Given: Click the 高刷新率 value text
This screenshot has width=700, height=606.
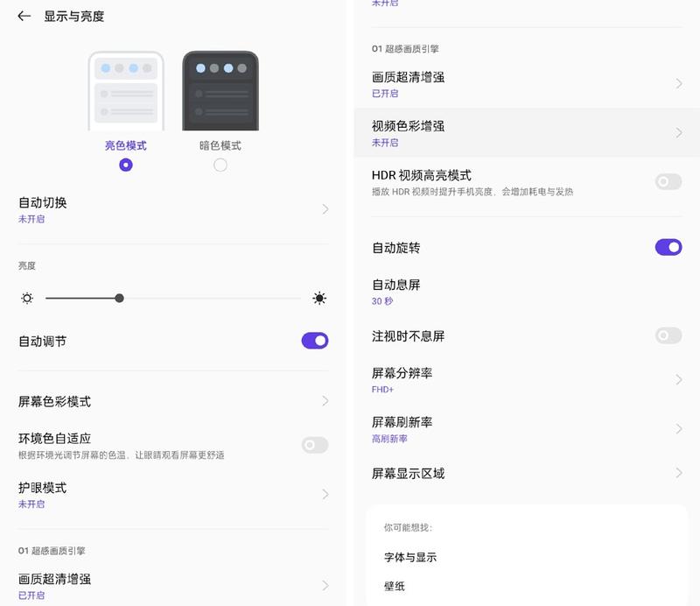Looking at the screenshot, I should 389,439.
